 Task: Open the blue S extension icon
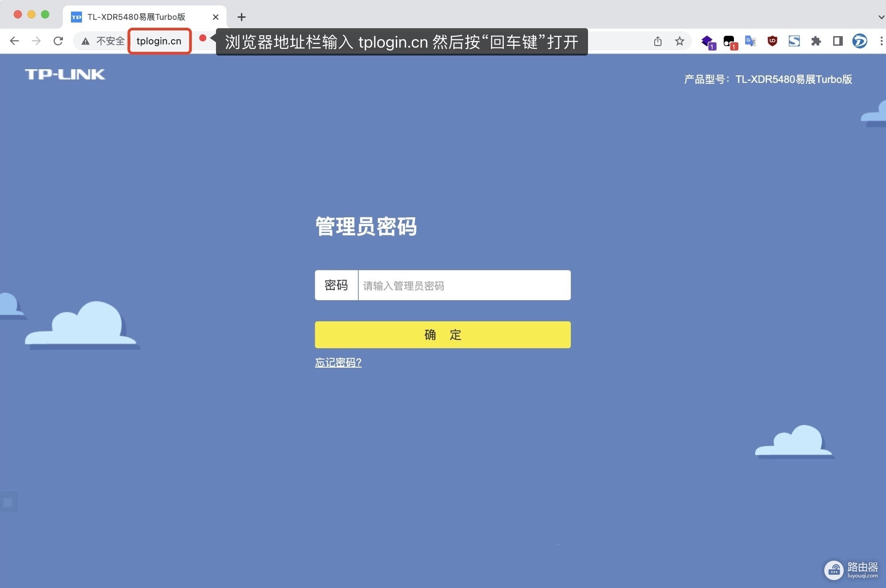pyautogui.click(x=794, y=41)
